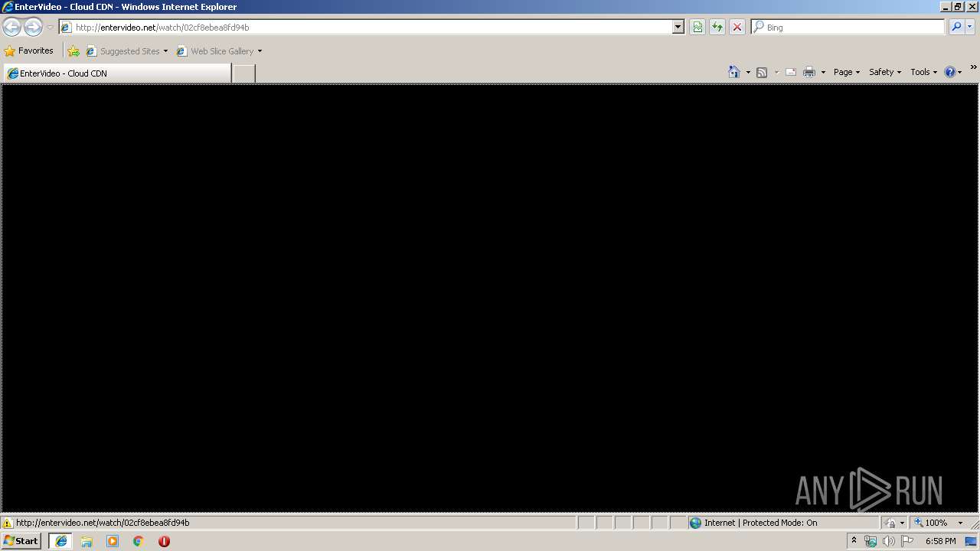Expand the Print dropdown arrow
980x551 pixels.
coord(823,72)
